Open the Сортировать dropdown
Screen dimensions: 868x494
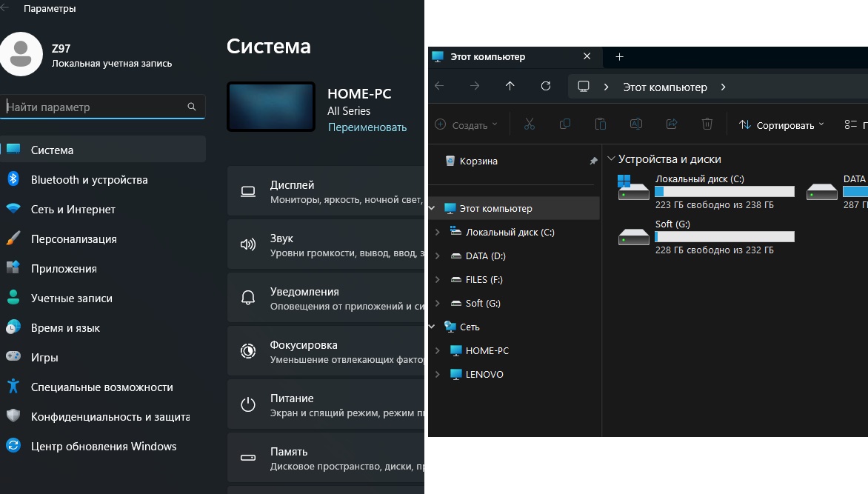781,125
